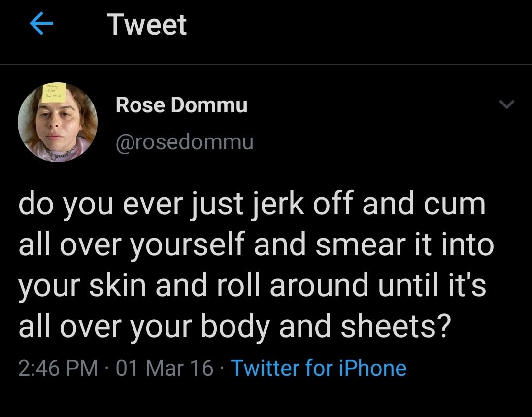532x417 pixels.
Task: Click the 01 Mar 16 date
Action: tap(165, 368)
